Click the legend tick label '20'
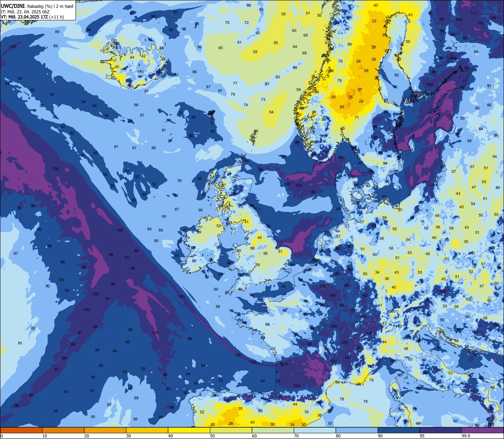Screen dimensions: 504x439 point(87,435)
